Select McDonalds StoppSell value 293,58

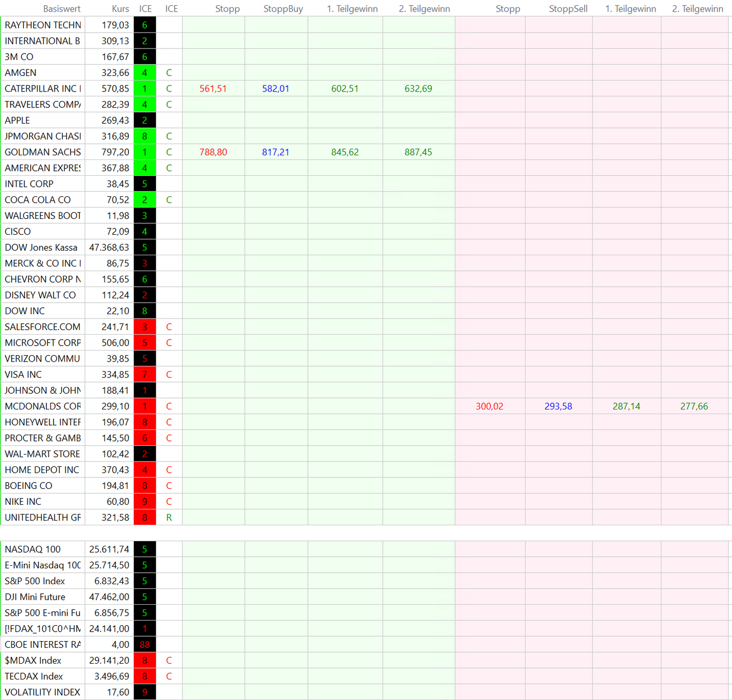tap(558, 406)
